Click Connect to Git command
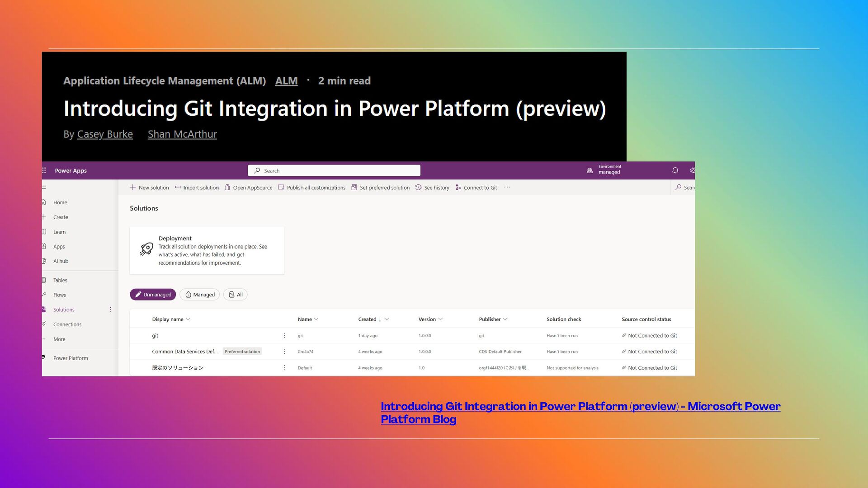The image size is (868, 488). pyautogui.click(x=476, y=188)
